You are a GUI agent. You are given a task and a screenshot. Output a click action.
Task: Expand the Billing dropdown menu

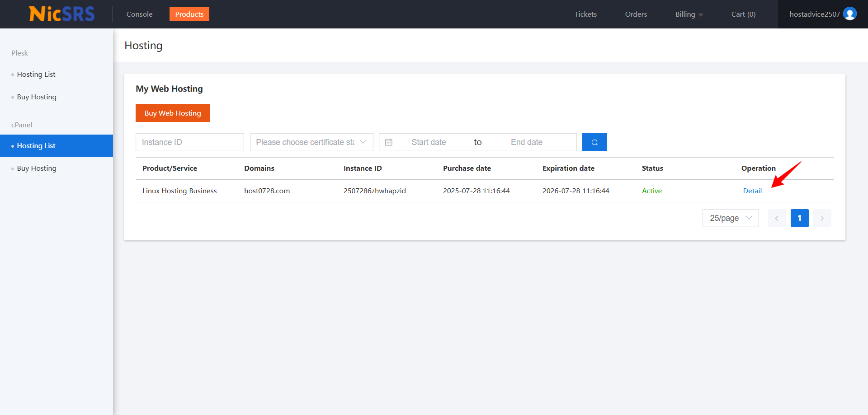click(x=689, y=14)
